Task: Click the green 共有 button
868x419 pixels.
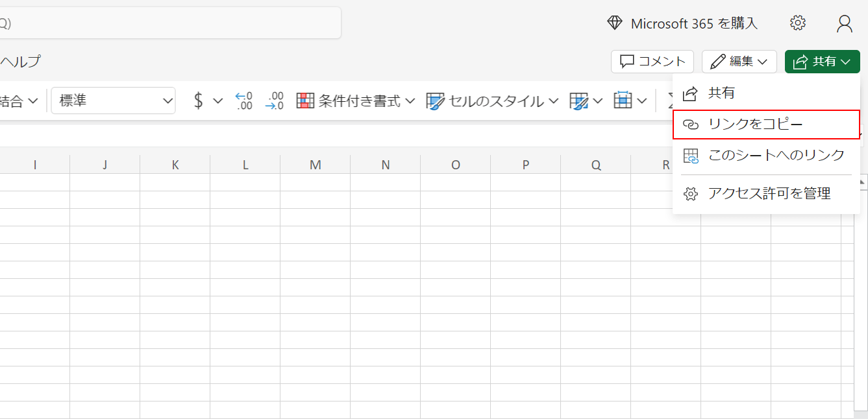Action: (822, 62)
